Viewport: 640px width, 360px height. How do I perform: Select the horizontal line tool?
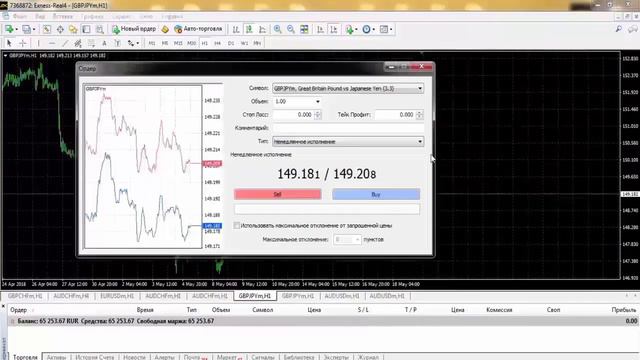pos(52,43)
